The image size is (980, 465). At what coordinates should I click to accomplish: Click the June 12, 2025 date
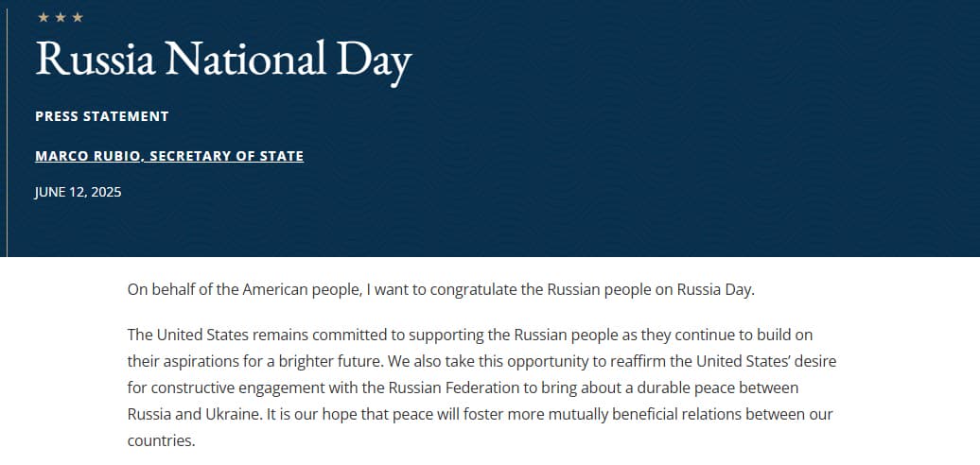pos(79,192)
